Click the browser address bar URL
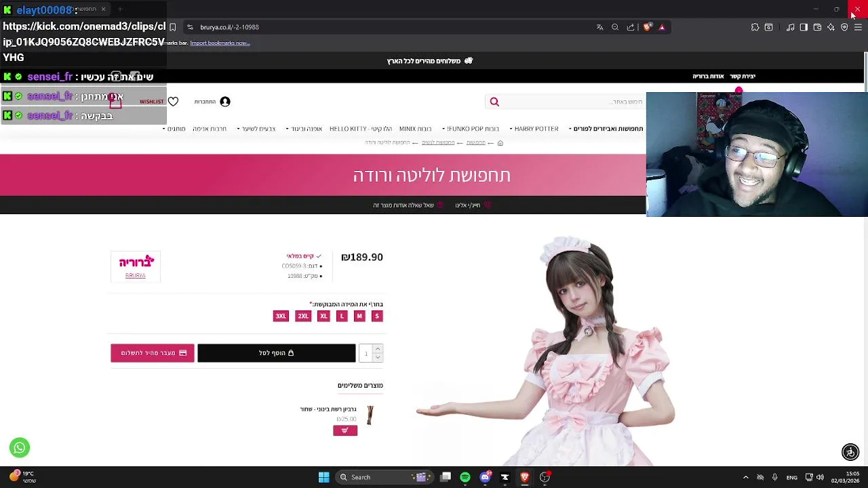 [229, 27]
